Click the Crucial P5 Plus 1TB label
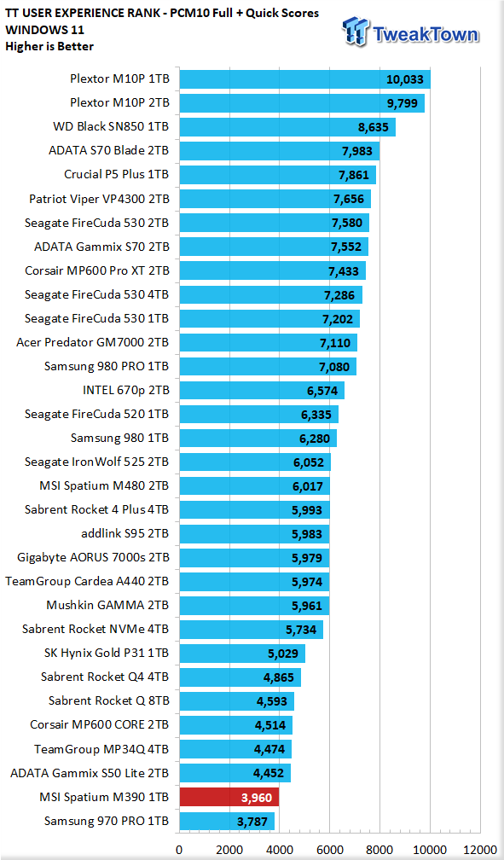The width and height of the screenshot is (504, 860). [116, 174]
